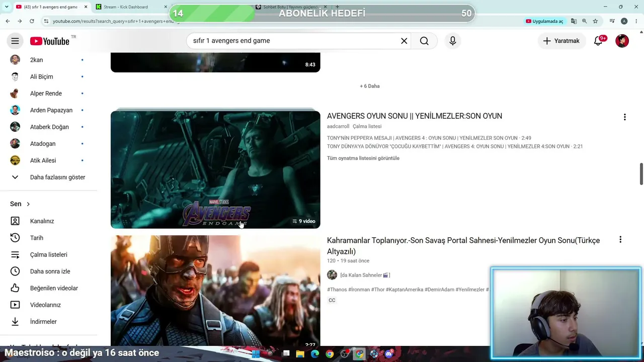Screen dimensions: 644x362
Task: Launch Microsoft Edge from the taskbar
Action: tap(315, 354)
